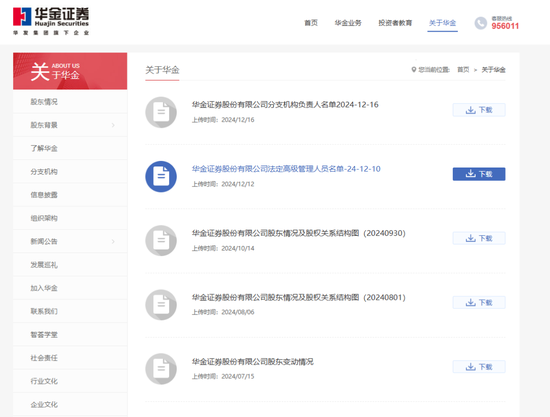Image resolution: width=550 pixels, height=417 pixels.
Task: Click document icon for 股权关系结构图 (20240801)
Action: (161, 305)
